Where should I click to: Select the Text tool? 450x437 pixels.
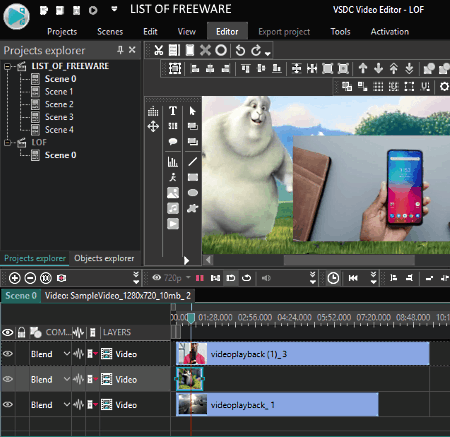[173, 111]
